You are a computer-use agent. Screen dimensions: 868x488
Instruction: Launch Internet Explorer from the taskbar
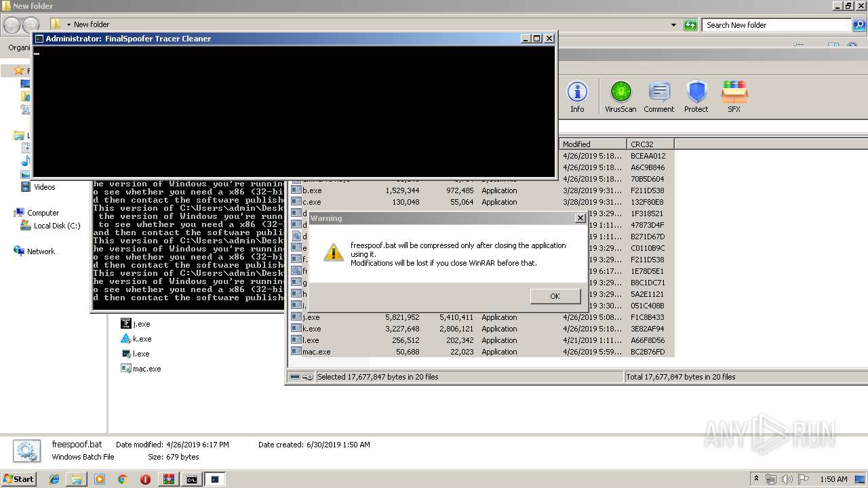pos(54,479)
